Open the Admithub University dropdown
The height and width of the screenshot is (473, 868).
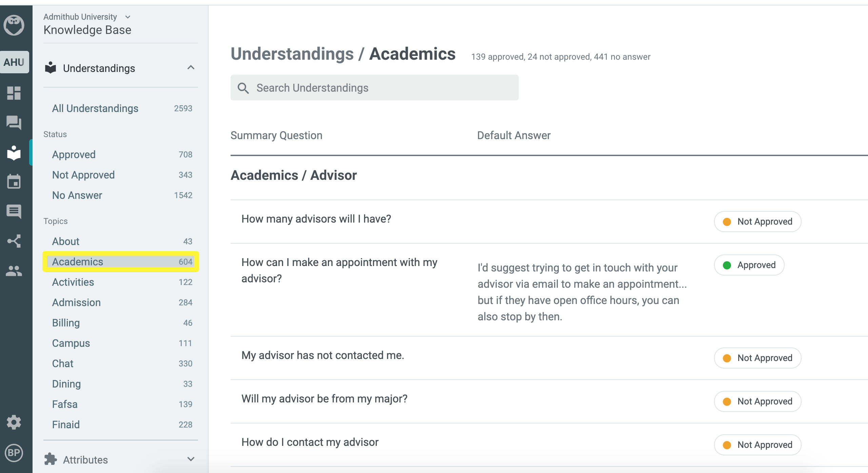[87, 17]
